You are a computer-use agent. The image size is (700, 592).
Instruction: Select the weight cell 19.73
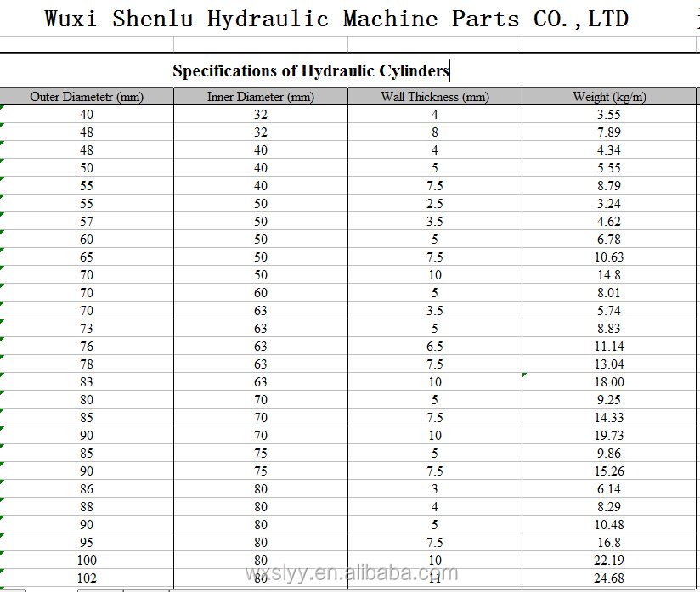609,437
